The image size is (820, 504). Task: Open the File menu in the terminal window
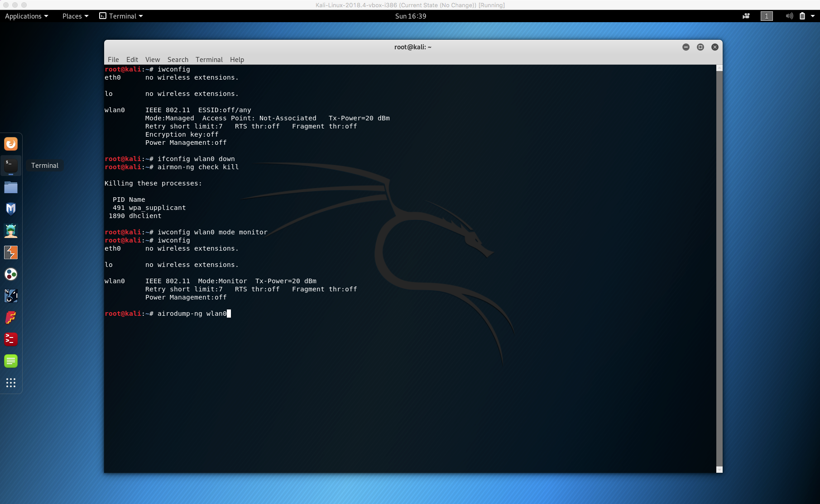pyautogui.click(x=113, y=59)
